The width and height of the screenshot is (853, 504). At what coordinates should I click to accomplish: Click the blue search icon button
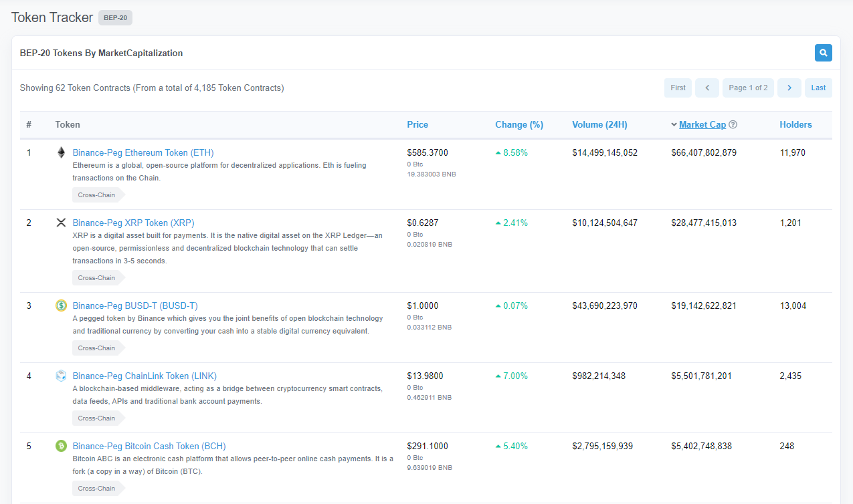(x=823, y=53)
